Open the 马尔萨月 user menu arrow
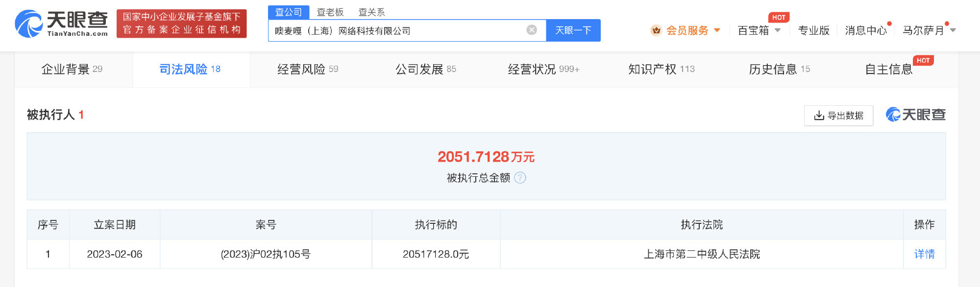Image resolution: width=980 pixels, height=287 pixels. 953,30
